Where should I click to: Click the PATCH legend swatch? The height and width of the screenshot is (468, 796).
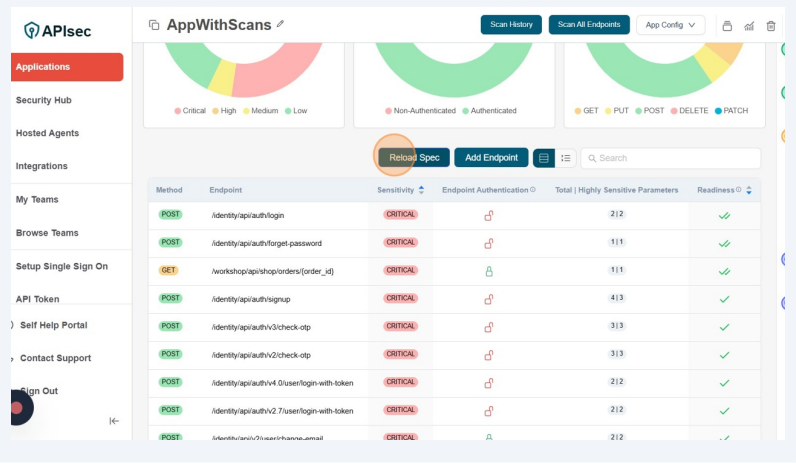coord(718,111)
